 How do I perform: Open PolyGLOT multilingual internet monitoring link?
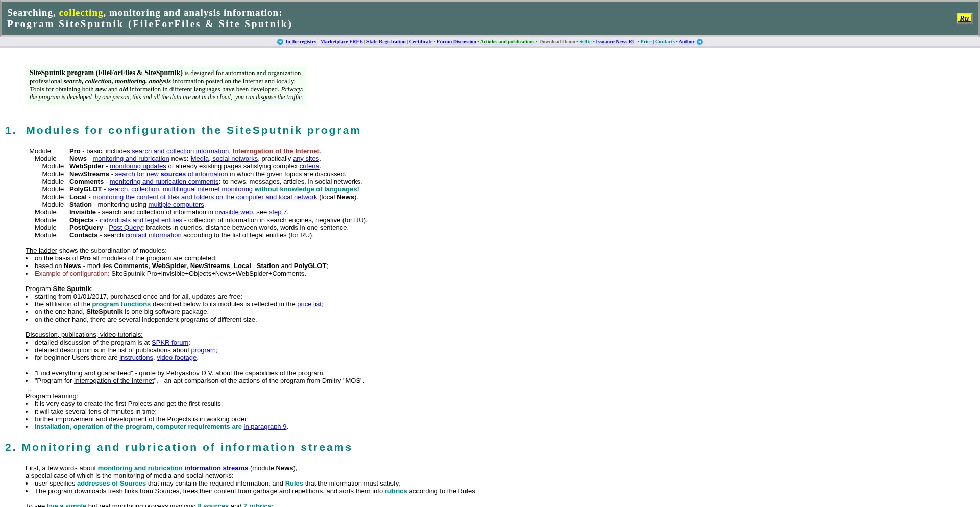pos(180,189)
